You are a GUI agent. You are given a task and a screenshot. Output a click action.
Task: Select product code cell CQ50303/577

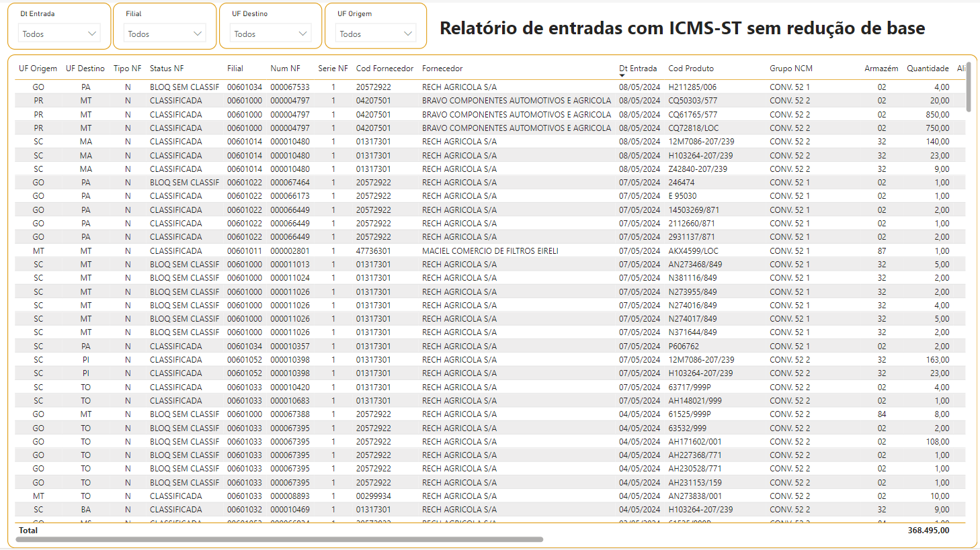click(693, 101)
